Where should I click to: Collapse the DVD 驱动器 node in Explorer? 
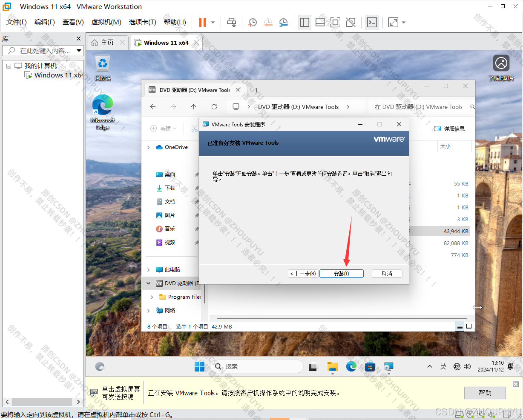(148, 283)
